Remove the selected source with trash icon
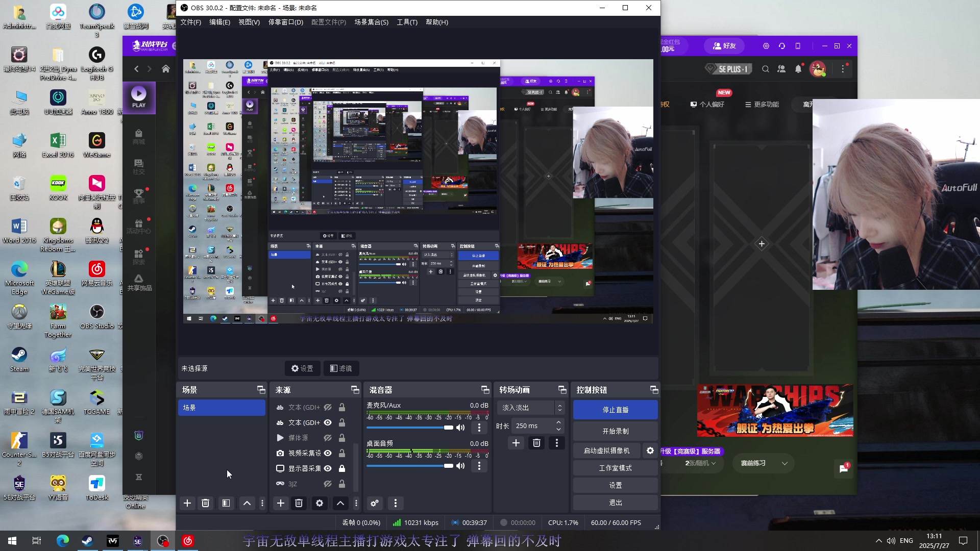Viewport: 980px width, 551px height. click(x=299, y=503)
